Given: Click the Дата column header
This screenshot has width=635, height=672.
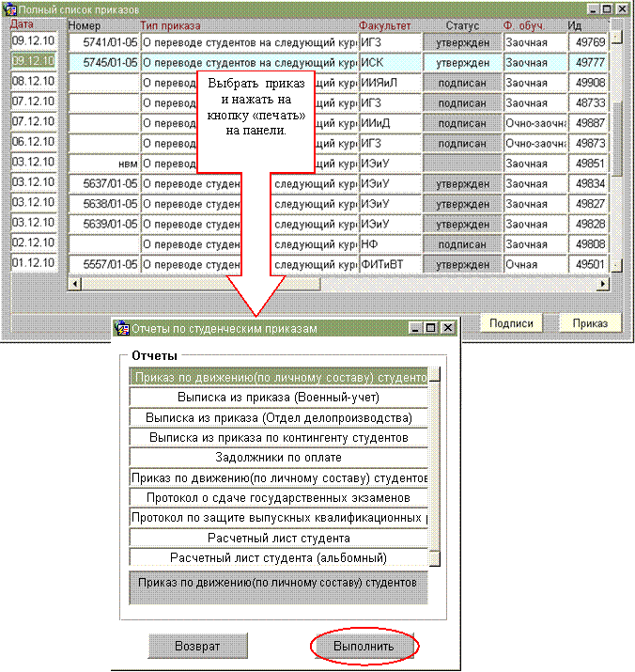Looking at the screenshot, I should tap(22, 24).
